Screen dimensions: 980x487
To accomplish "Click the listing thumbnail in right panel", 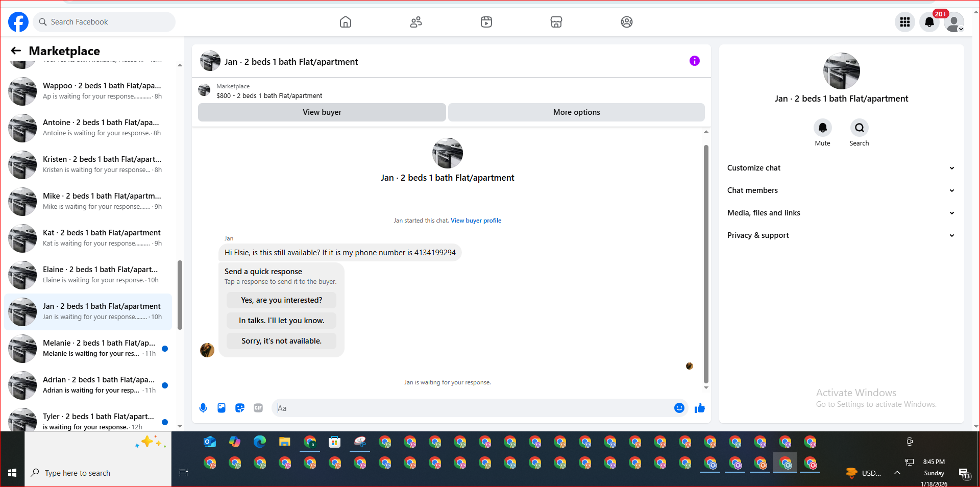I will [841, 71].
